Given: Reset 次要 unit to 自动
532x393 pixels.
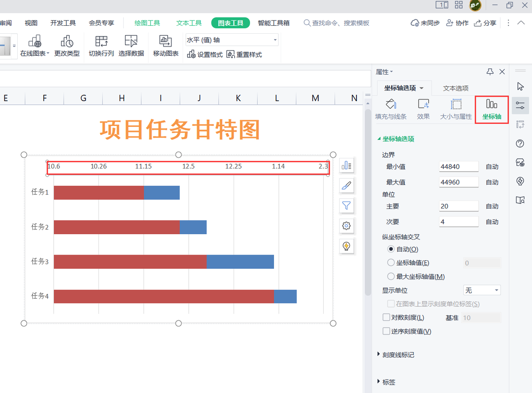Looking at the screenshot, I should pyautogui.click(x=492, y=222).
